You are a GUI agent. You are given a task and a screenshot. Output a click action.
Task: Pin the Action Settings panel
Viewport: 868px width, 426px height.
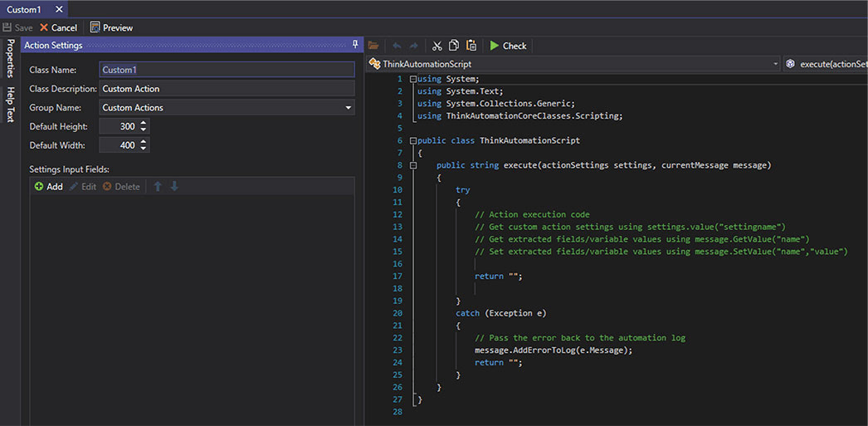pyautogui.click(x=355, y=45)
